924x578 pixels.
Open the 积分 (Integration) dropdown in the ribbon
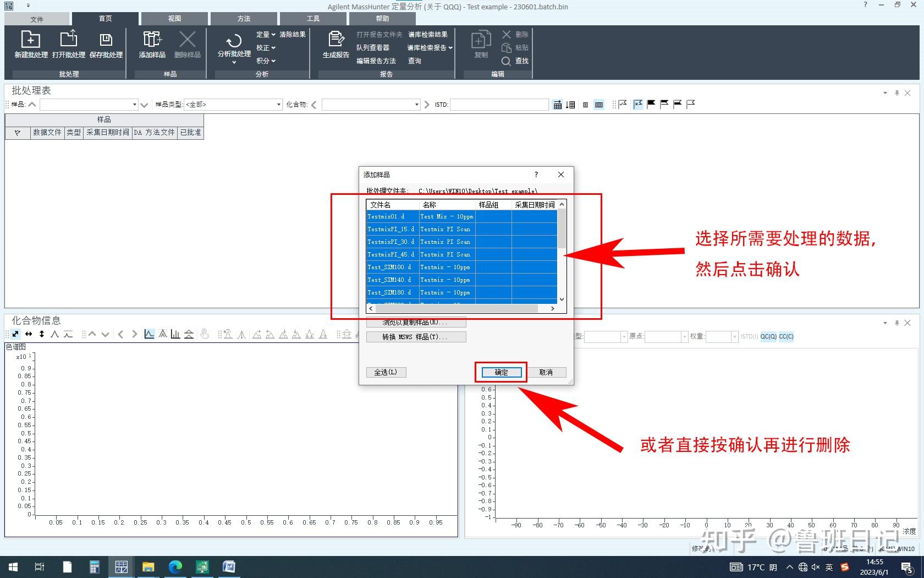point(266,61)
